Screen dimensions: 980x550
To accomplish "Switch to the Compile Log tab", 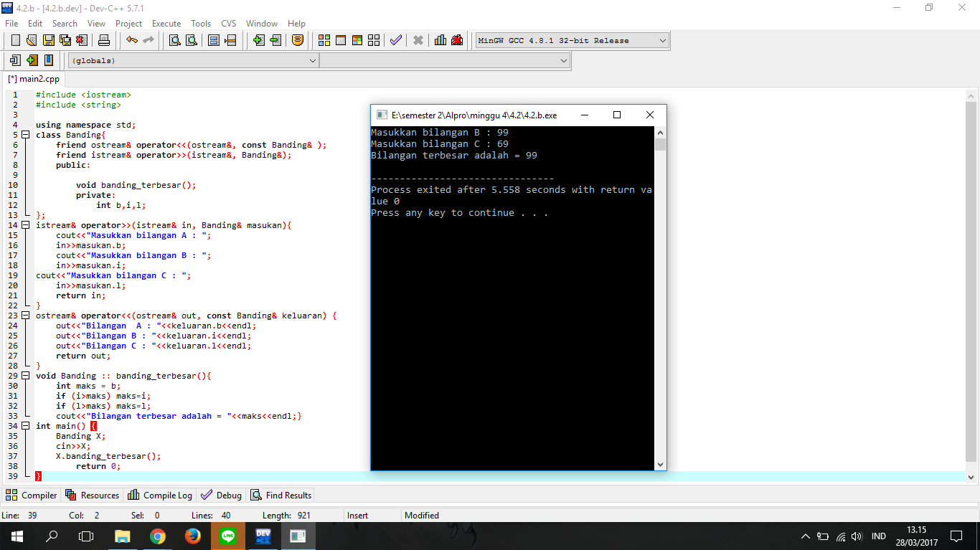I will (160, 495).
